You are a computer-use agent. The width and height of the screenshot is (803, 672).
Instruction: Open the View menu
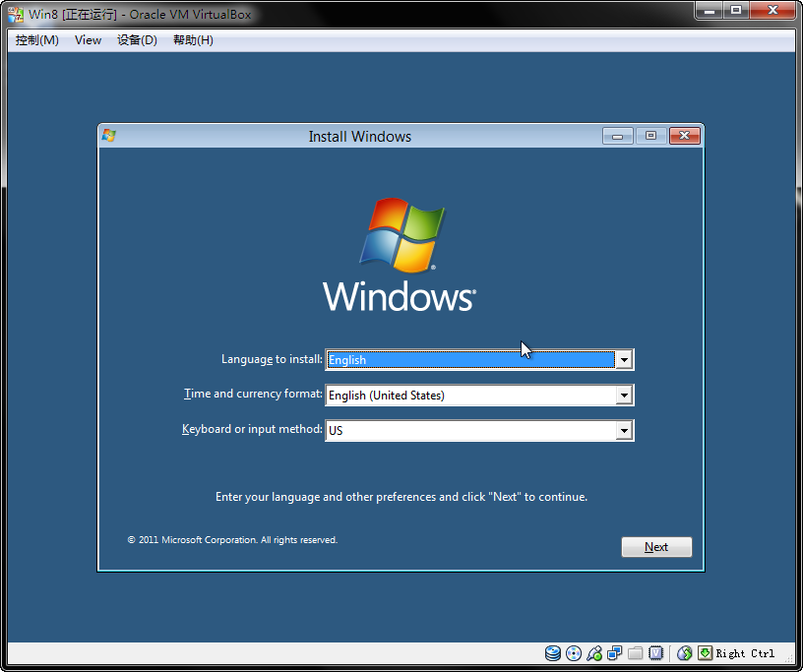(89, 40)
